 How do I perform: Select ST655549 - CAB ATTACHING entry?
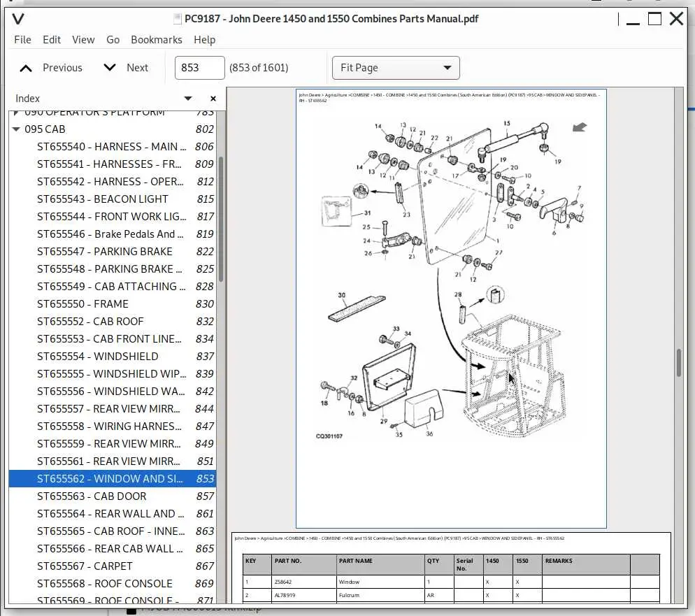(x=113, y=287)
